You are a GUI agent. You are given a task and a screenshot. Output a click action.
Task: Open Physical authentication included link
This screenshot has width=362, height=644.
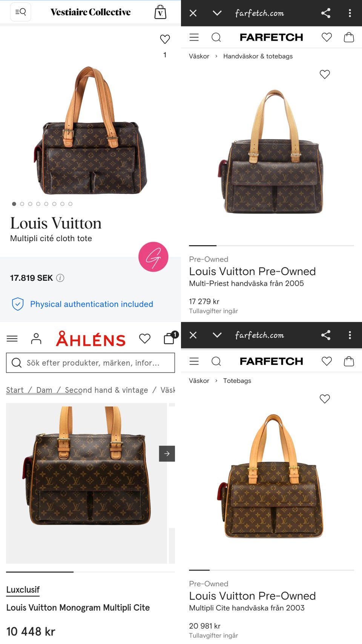click(92, 304)
